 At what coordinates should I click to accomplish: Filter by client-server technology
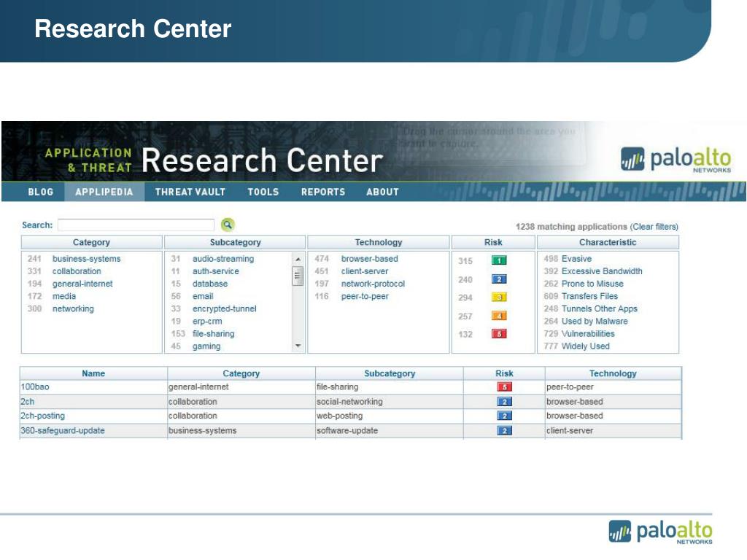(365, 271)
